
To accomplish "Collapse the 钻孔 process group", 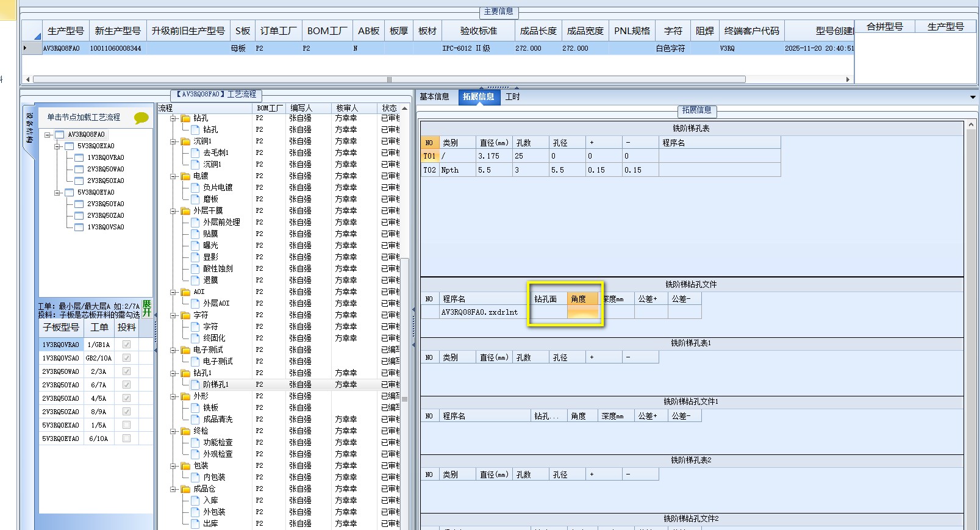I will pyautogui.click(x=173, y=118).
